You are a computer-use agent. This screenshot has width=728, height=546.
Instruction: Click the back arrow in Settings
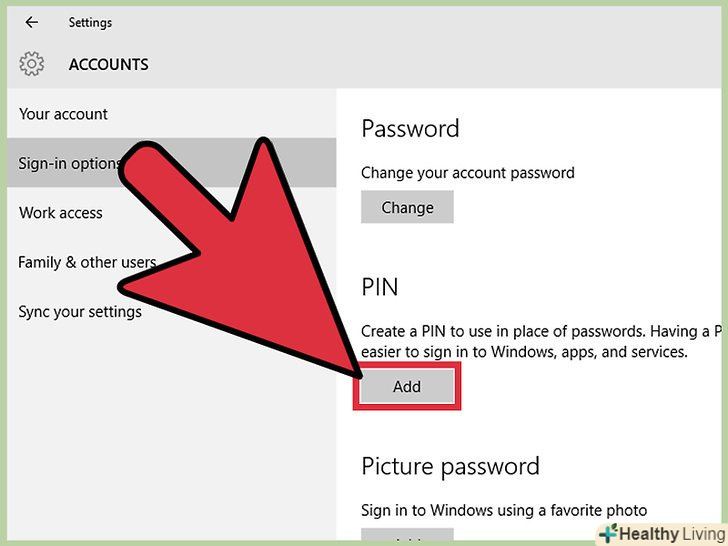32,22
